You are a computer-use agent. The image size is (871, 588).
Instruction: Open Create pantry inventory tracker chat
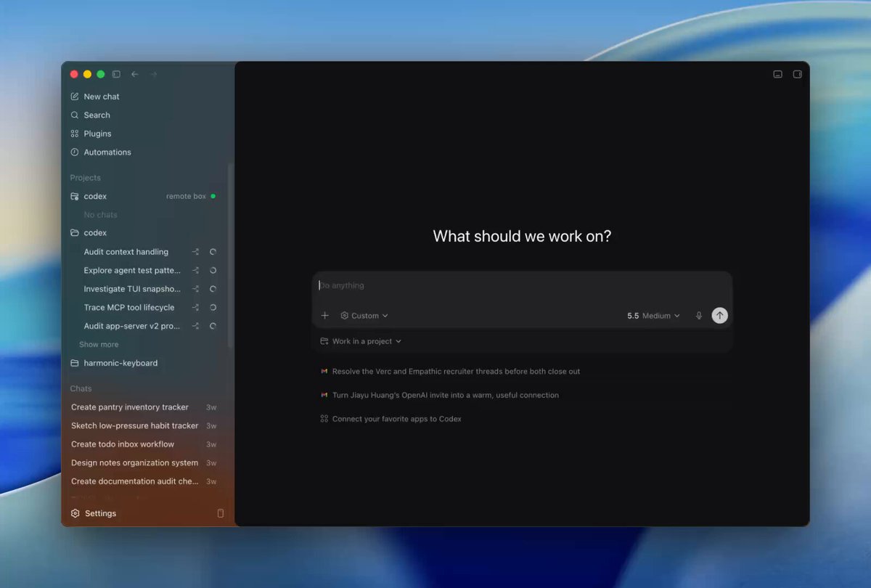pyautogui.click(x=129, y=407)
